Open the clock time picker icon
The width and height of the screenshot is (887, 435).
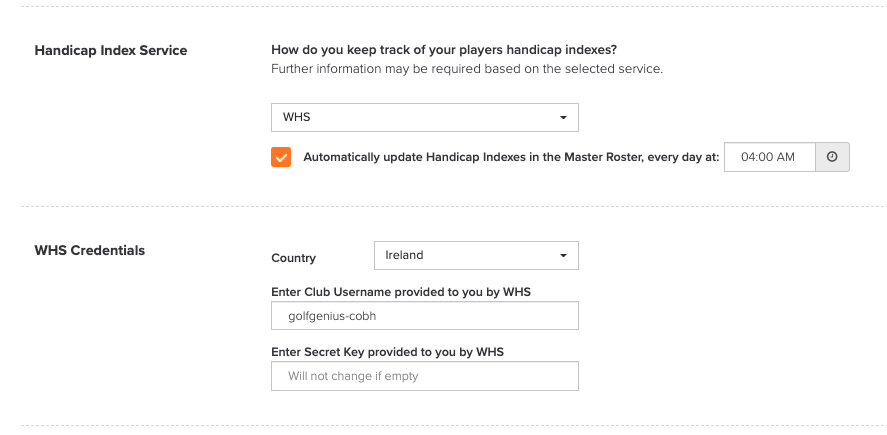tap(832, 157)
